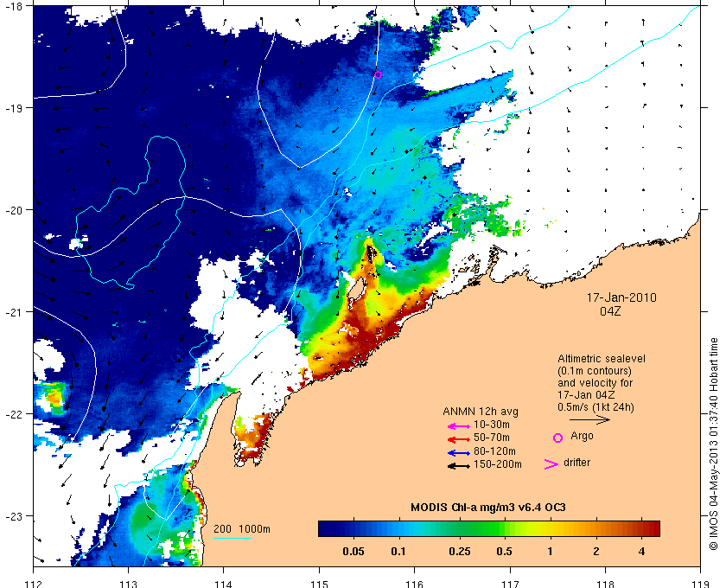
Task: Click the dark red end of the colorbar
Action: [652, 528]
